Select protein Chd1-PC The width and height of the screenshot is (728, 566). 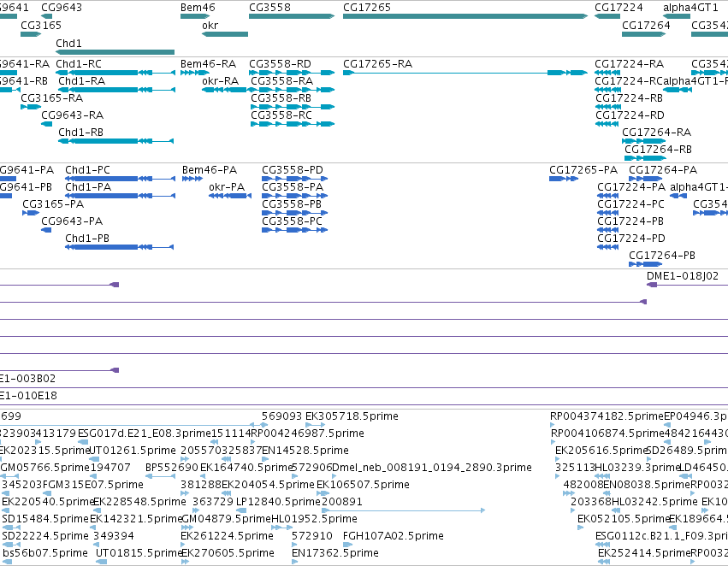pyautogui.click(x=88, y=170)
